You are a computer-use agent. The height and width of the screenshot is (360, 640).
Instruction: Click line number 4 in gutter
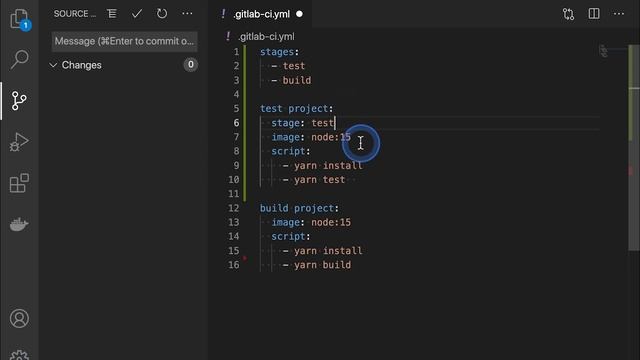pyautogui.click(x=236, y=95)
